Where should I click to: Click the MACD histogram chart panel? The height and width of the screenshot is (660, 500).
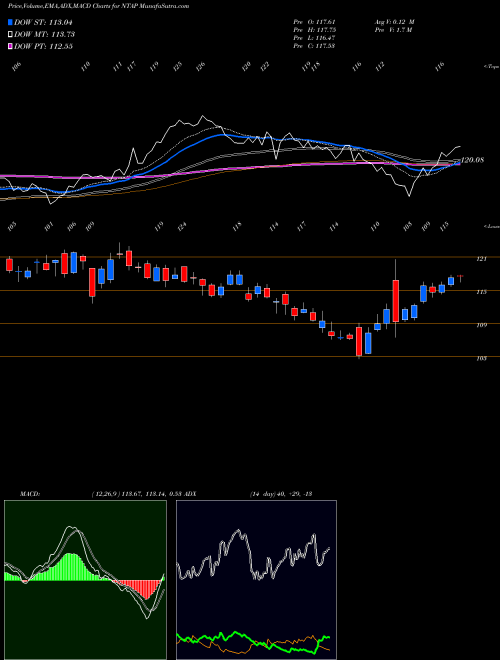[85, 580]
